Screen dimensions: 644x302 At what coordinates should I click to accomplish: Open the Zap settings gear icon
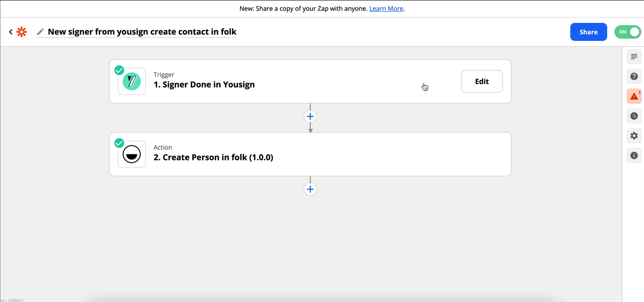click(x=634, y=136)
